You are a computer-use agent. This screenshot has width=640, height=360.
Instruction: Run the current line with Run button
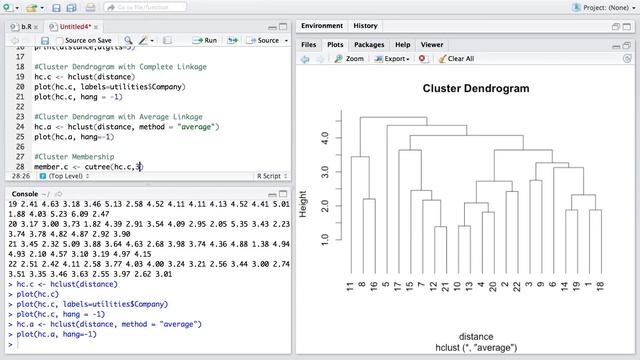pyautogui.click(x=205, y=40)
